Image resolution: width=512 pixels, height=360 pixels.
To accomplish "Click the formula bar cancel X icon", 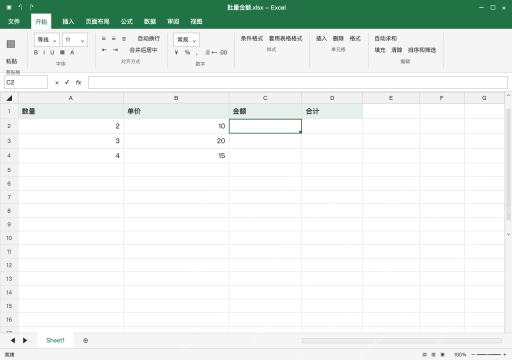I will coord(57,82).
